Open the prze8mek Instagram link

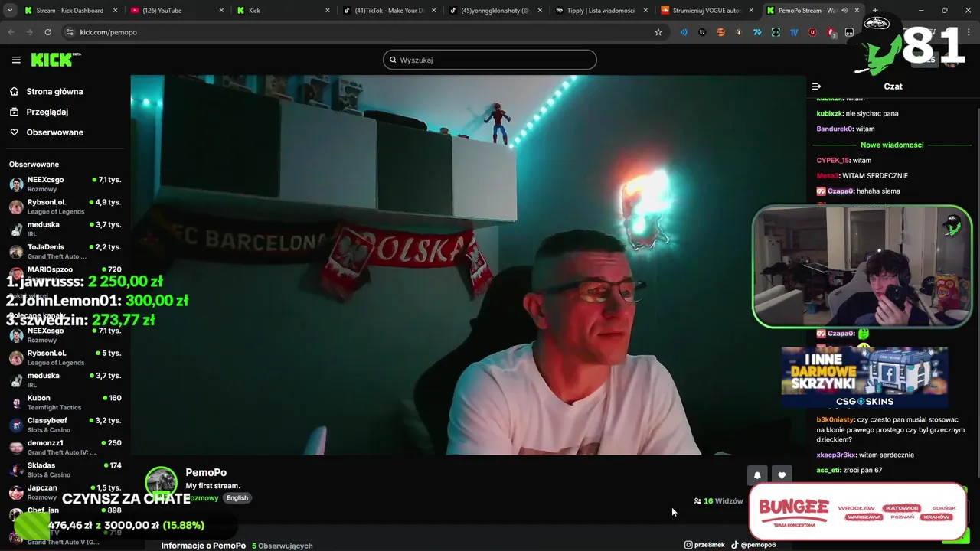coord(704,545)
